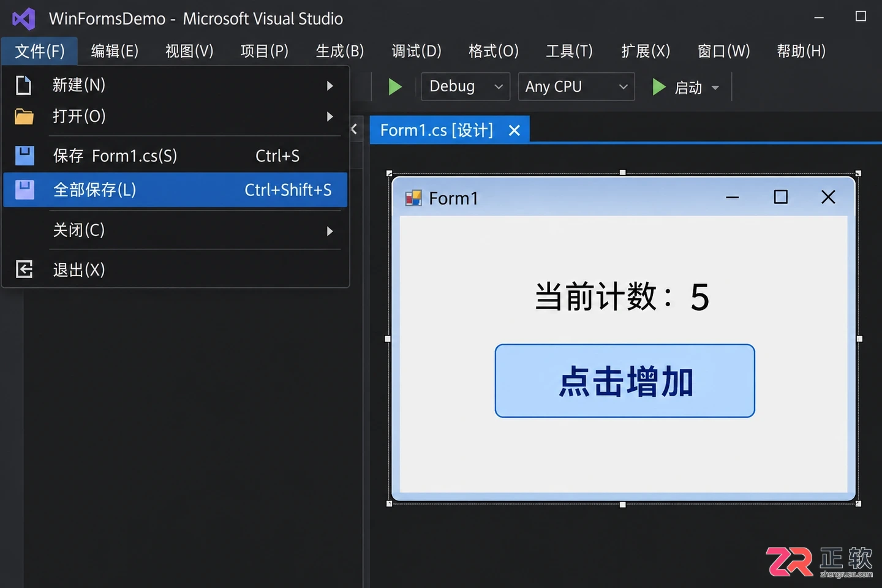Viewport: 882px width, 588px height.
Task: Choose 全部保存(L) menu entry
Action: click(176, 190)
